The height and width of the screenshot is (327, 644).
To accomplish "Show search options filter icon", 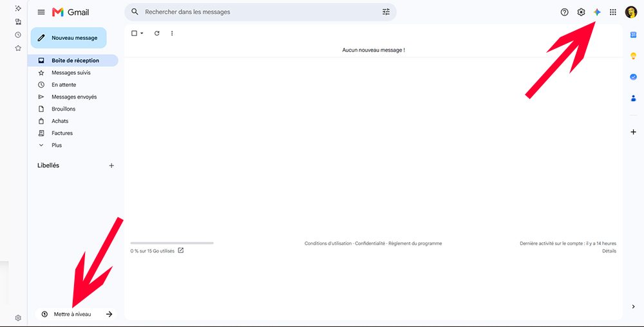I will click(x=386, y=12).
